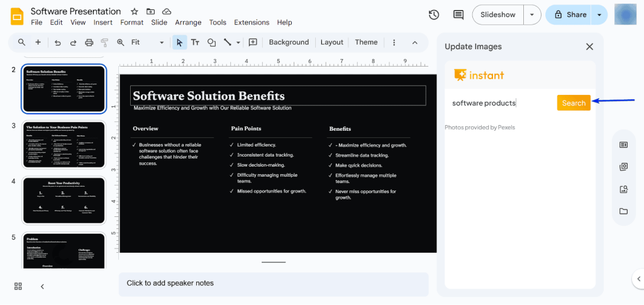Expand the Share options arrow
Screen dimensions: 644x305
tap(599, 14)
